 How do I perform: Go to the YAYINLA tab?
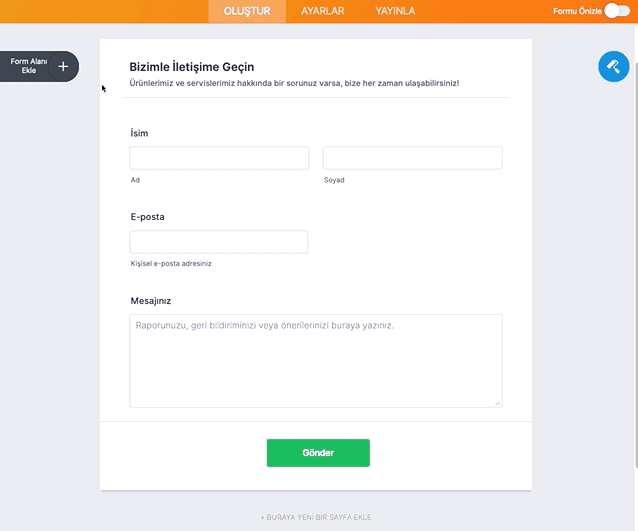pos(395,11)
